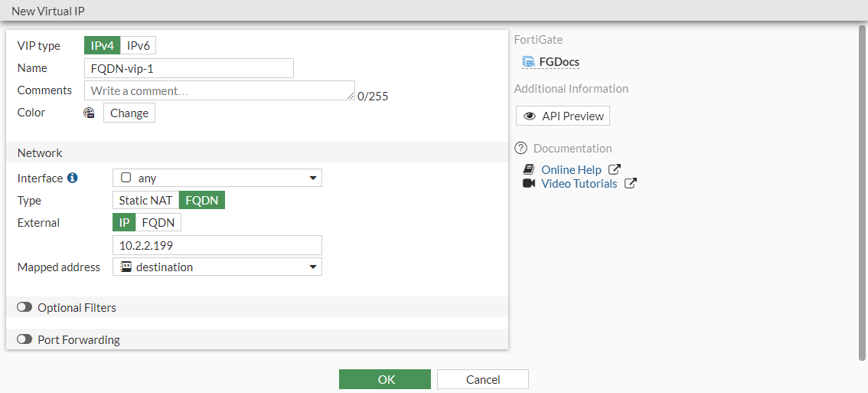868x393 pixels.
Task: Turn on the Port Forwarding toggle
Action: (x=24, y=339)
